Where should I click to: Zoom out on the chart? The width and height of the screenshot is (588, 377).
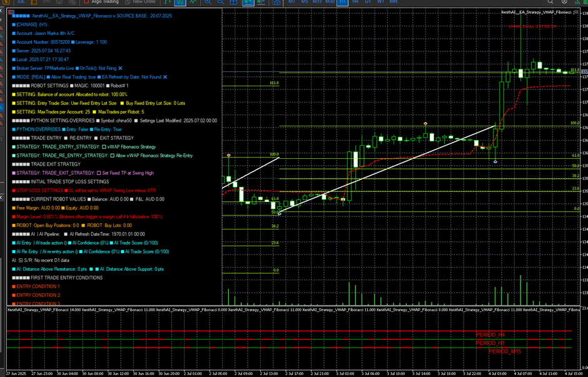tap(220, 2)
